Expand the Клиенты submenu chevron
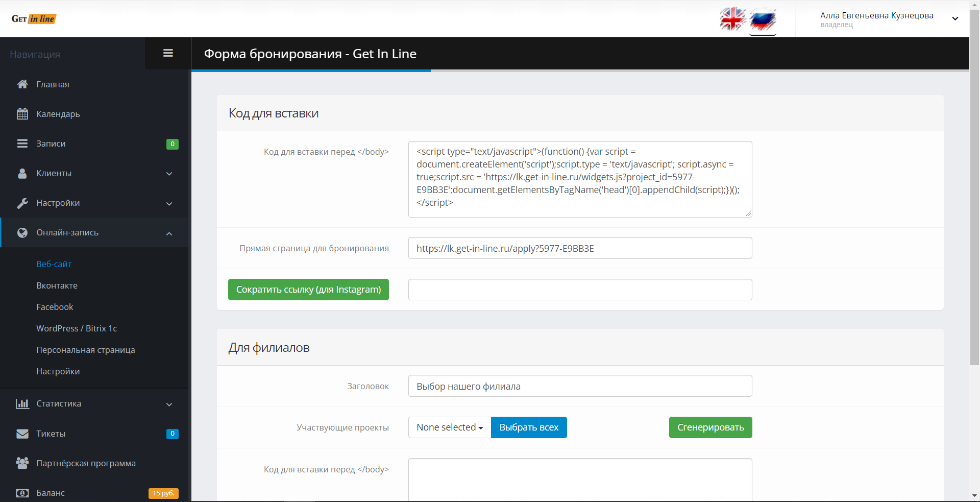The image size is (980, 502). 169,174
